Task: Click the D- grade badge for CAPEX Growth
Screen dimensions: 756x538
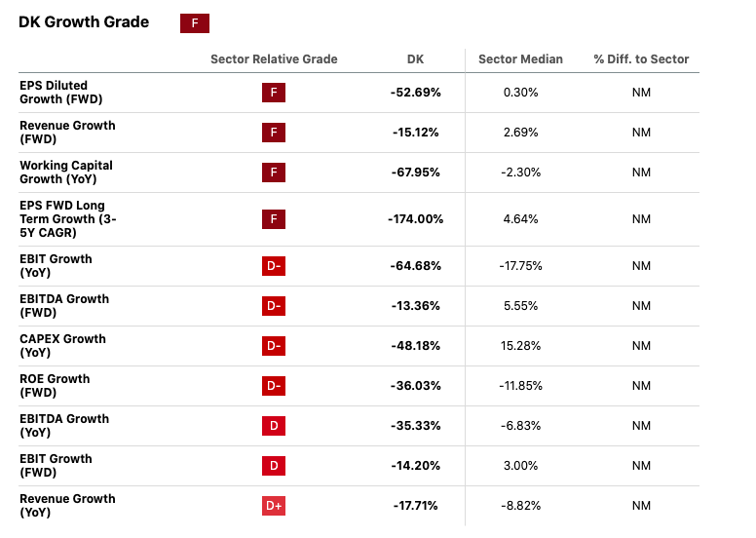Action: [274, 346]
